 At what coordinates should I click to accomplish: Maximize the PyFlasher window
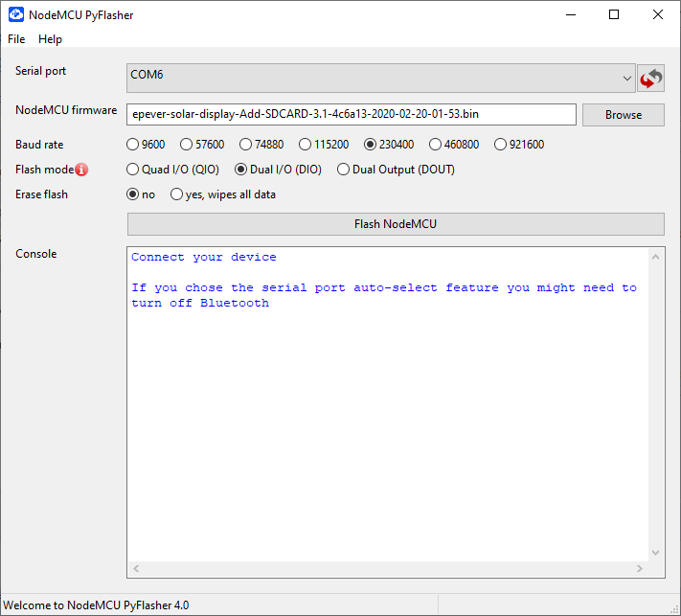click(x=614, y=14)
